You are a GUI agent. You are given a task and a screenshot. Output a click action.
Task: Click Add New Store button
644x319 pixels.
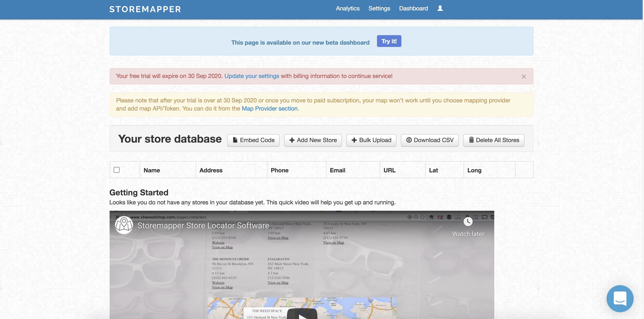pos(313,140)
